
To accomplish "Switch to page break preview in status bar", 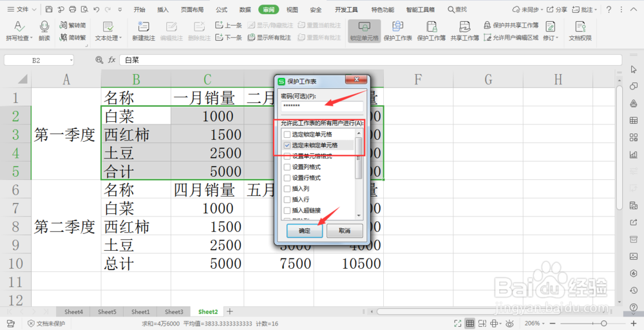I will [482, 324].
